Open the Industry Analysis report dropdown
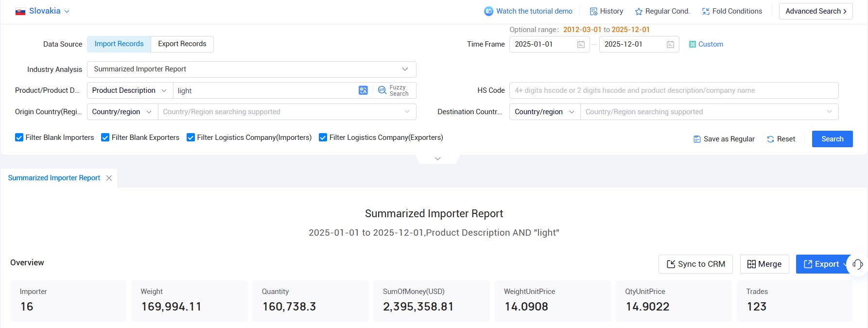The height and width of the screenshot is (328, 868). pos(252,69)
